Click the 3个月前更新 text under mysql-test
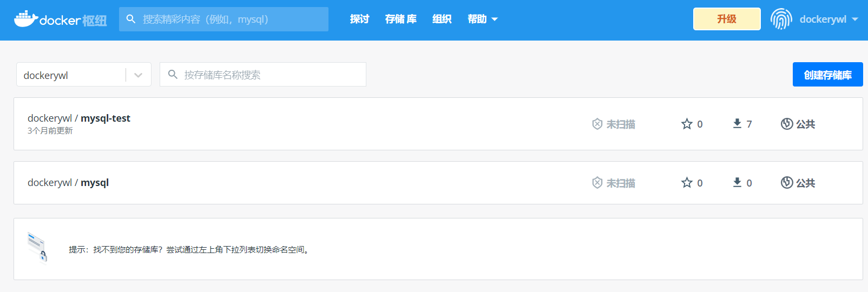Viewport: 868px width, 292px height. point(50,131)
